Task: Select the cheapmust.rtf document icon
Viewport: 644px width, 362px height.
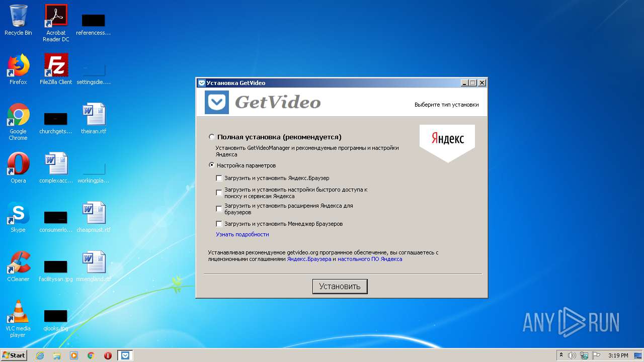Action: pos(94,217)
